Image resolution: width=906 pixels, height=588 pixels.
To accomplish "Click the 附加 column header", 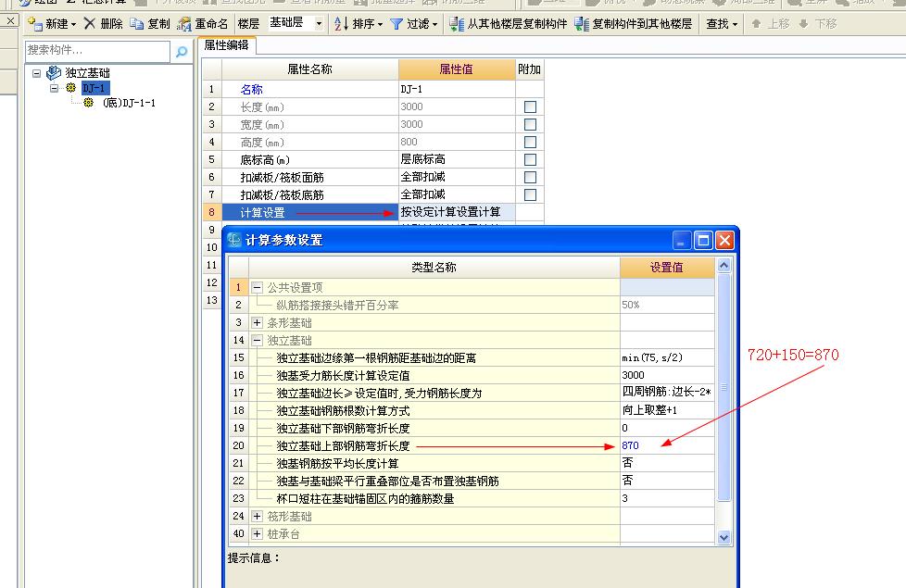I will (529, 69).
